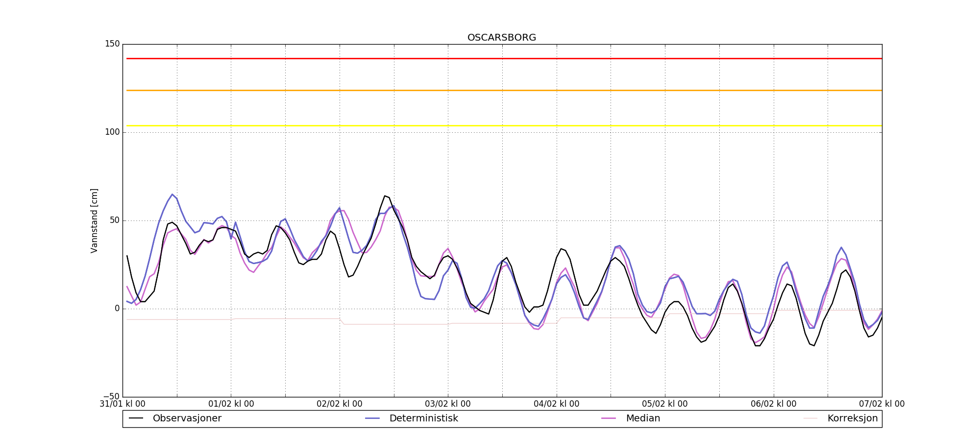
Task: Select the Korreksjon legend label
Action: 852,418
